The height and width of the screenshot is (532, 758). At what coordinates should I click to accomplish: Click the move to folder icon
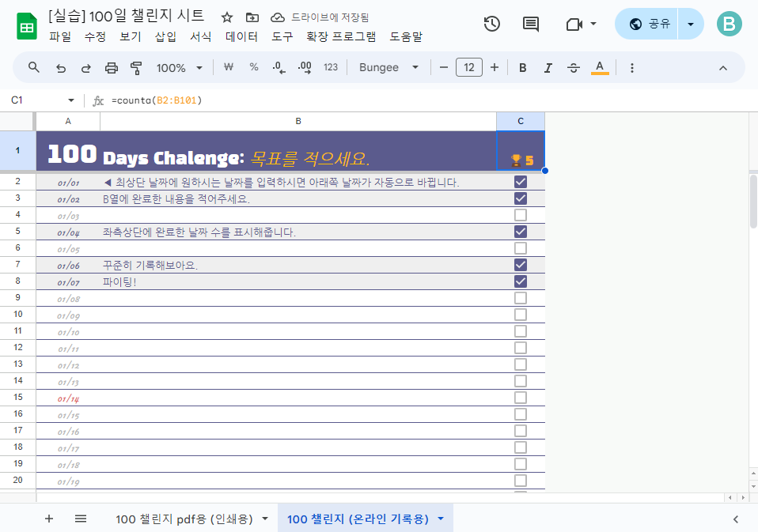pyautogui.click(x=252, y=18)
